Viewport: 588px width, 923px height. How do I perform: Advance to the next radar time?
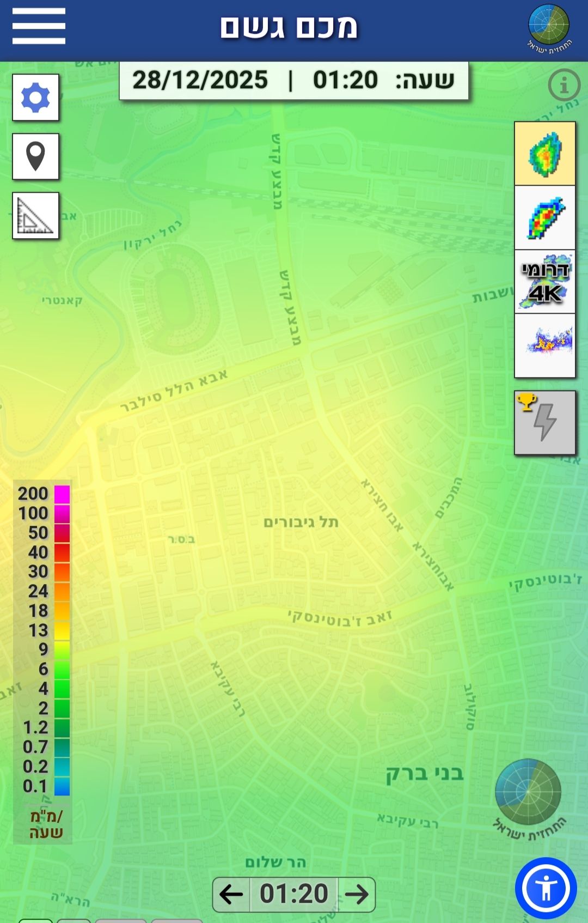357,894
